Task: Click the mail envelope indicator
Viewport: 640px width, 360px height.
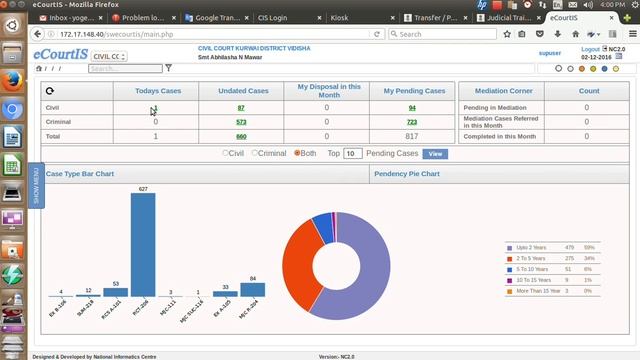Action: click(573, 4)
